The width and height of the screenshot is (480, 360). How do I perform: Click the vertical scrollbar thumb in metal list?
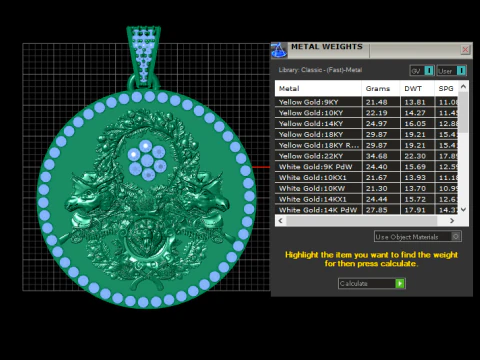[463, 112]
